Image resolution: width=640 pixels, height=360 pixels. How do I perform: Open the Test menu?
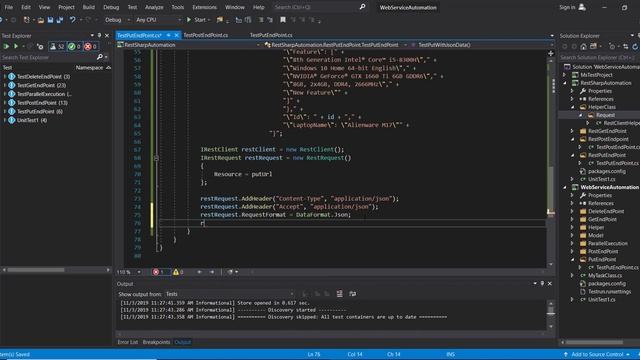132,7
